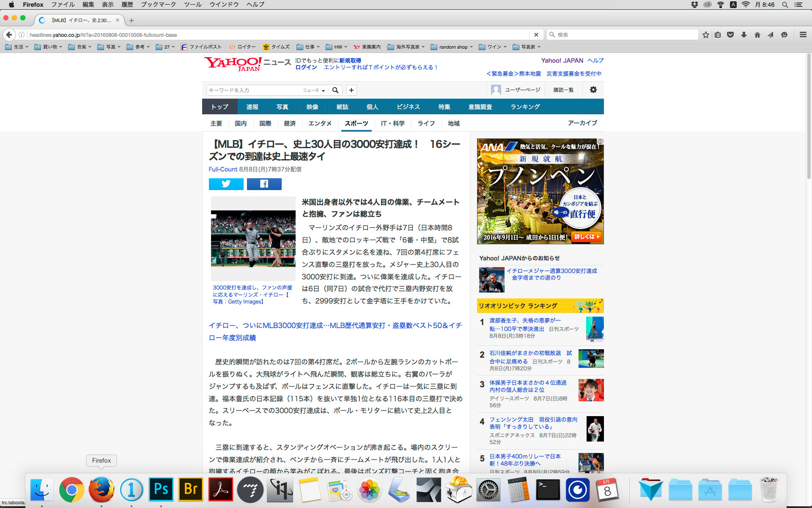Image resolution: width=812 pixels, height=508 pixels.
Task: Switch to the エンタメ category tab
Action: [320, 123]
